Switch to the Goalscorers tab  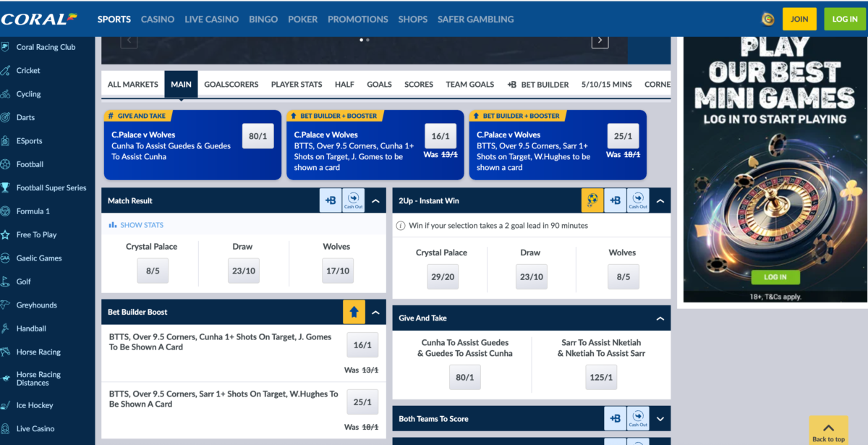pyautogui.click(x=231, y=85)
